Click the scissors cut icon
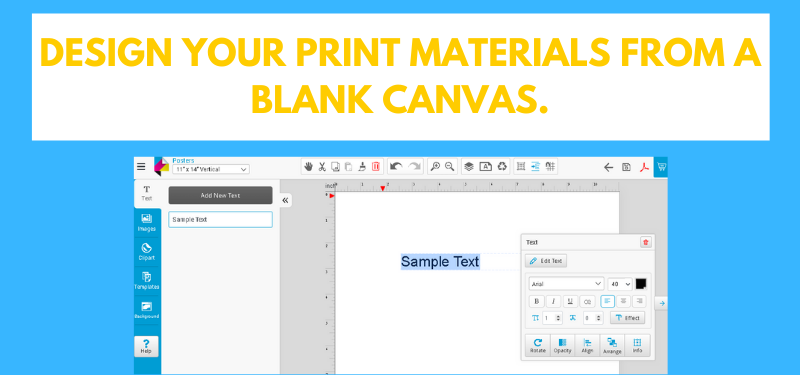 pos(322,166)
